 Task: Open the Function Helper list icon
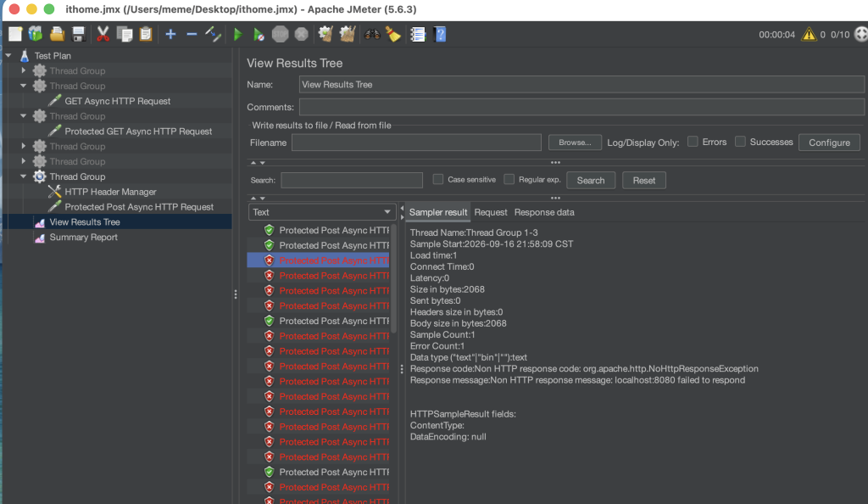pos(418,34)
